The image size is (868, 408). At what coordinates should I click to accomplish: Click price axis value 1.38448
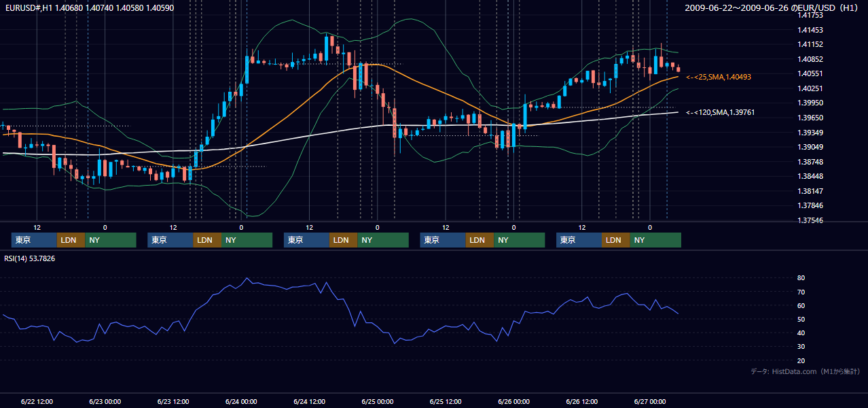pos(810,176)
